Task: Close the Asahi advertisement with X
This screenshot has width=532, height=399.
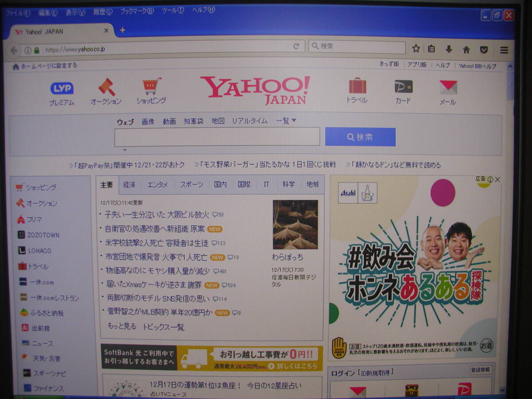Action: coord(497,180)
